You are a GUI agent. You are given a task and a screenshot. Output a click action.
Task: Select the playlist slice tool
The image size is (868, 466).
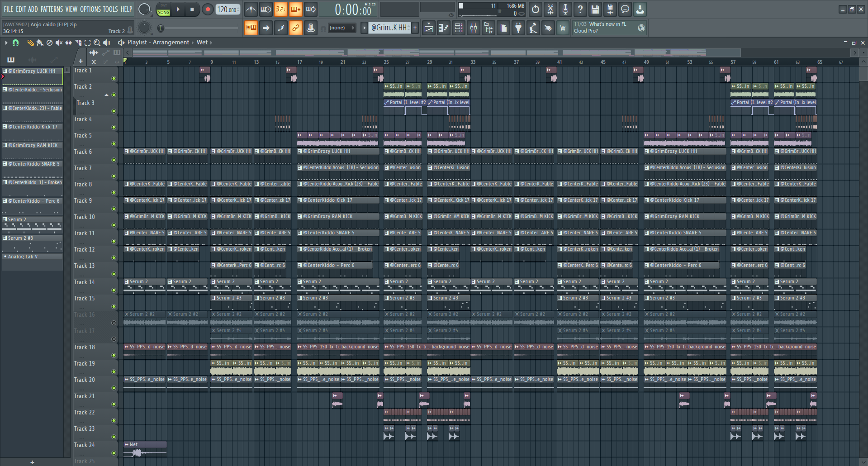coord(78,43)
